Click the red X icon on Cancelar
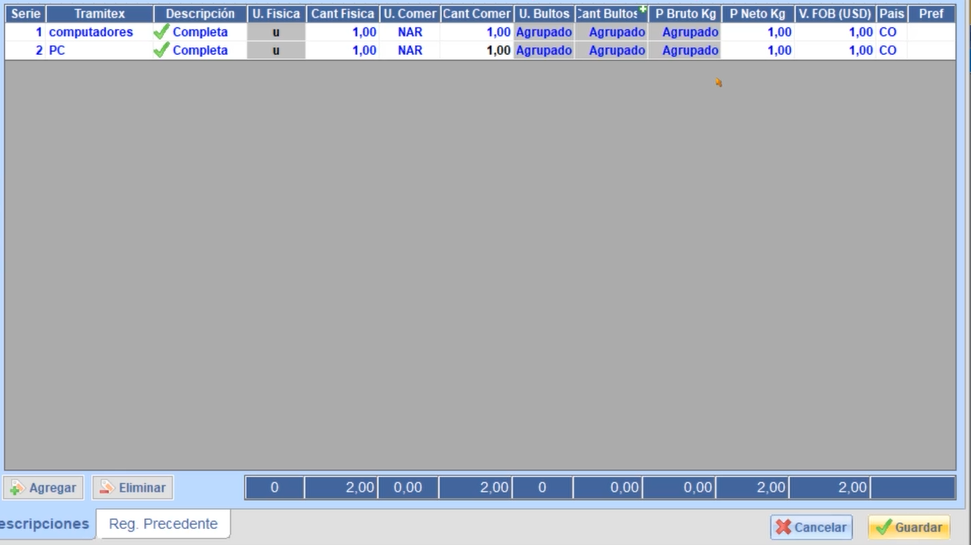971x545 pixels. coord(783,527)
